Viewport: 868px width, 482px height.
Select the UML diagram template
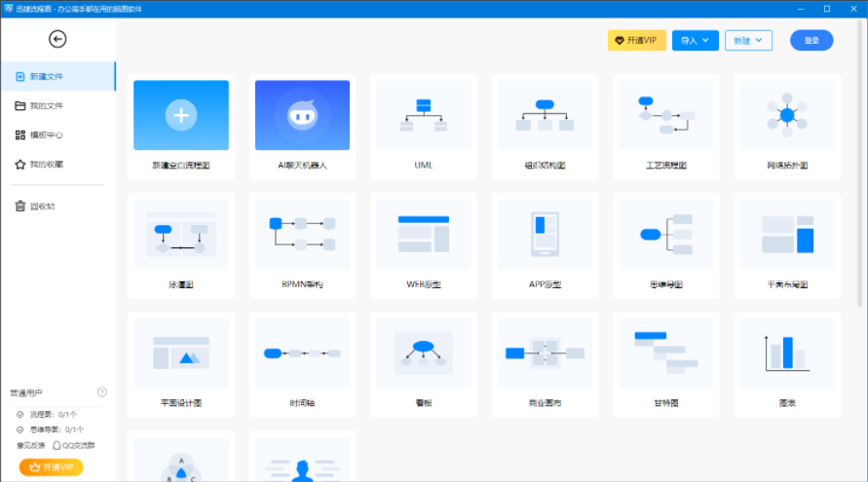click(x=423, y=125)
